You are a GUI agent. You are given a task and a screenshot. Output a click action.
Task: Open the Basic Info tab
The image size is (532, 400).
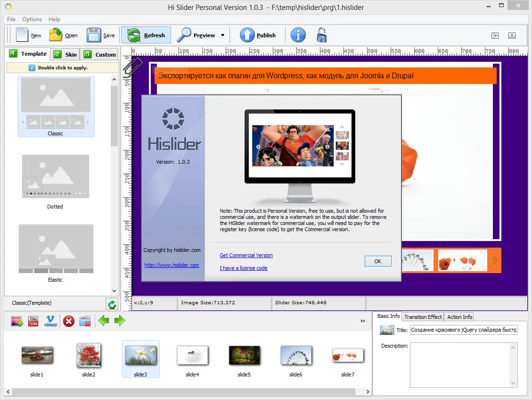coord(388,316)
